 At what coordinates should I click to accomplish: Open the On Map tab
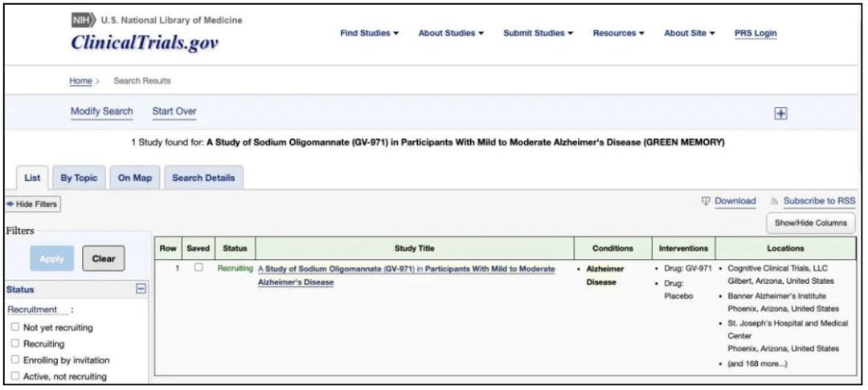[134, 179]
